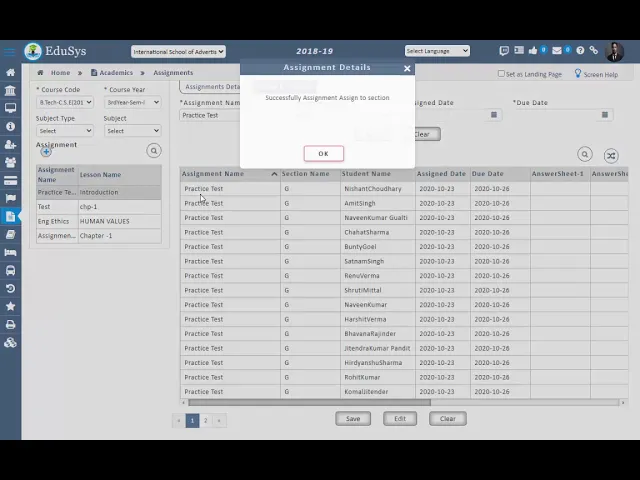
Task: Click the horizontal table scrollbar
Action: (309, 402)
